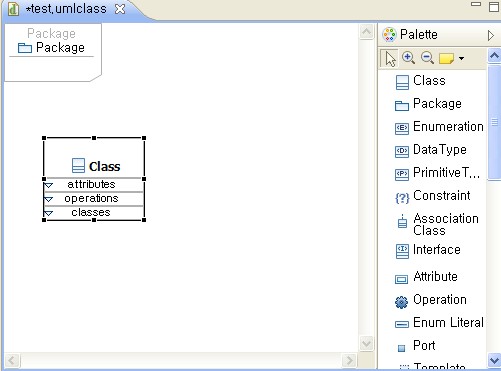The height and width of the screenshot is (371, 501).
Task: Select the Operation gear tool
Action: (431, 300)
